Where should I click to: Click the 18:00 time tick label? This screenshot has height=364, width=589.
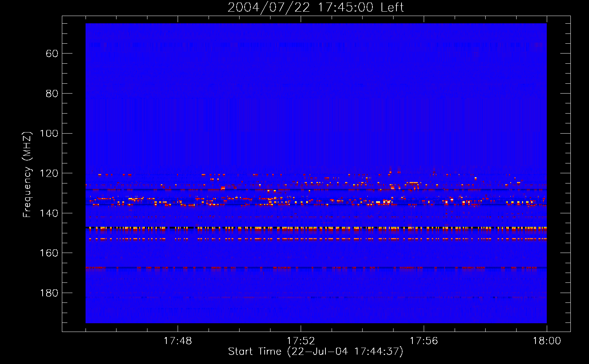(547, 341)
